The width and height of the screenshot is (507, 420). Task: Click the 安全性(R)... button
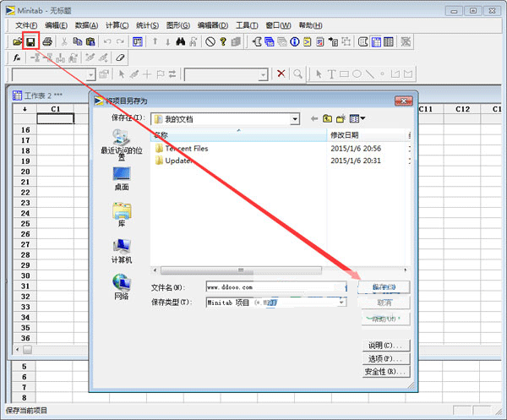[386, 372]
